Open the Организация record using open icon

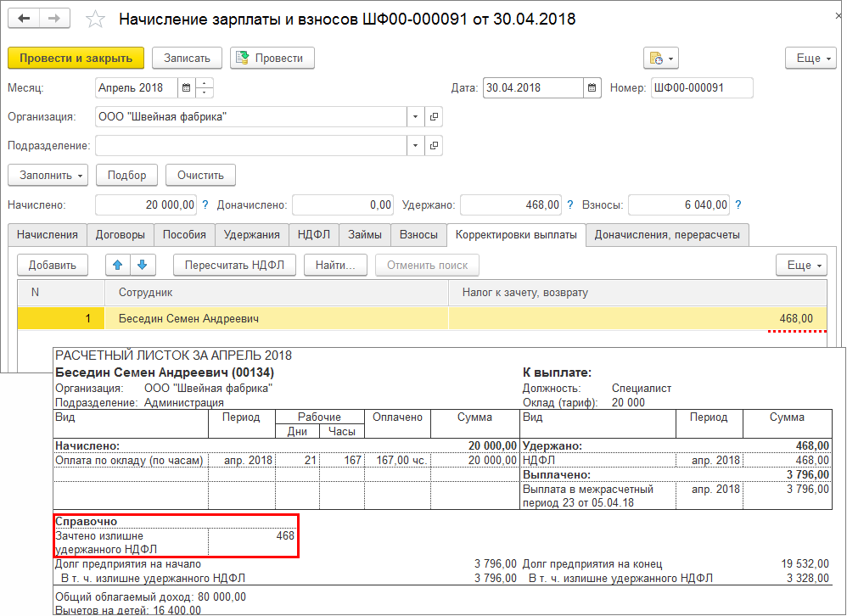[x=434, y=117]
